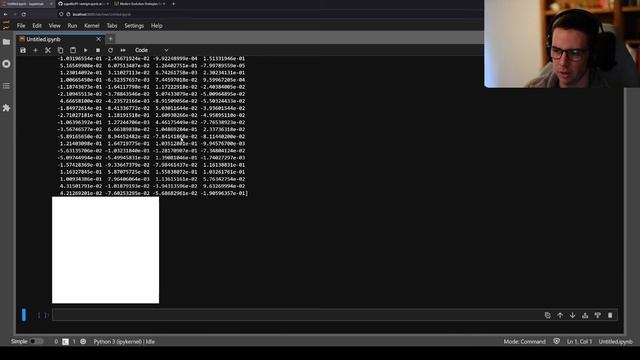This screenshot has width=640, height=360.
Task: Paste cell using the clipboard icon
Action: 73,50
